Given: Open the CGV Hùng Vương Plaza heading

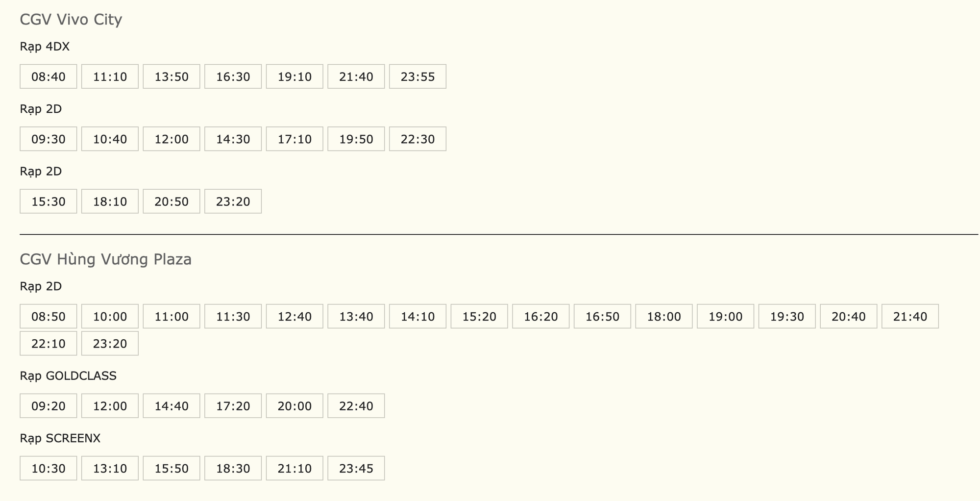Looking at the screenshot, I should coord(105,259).
